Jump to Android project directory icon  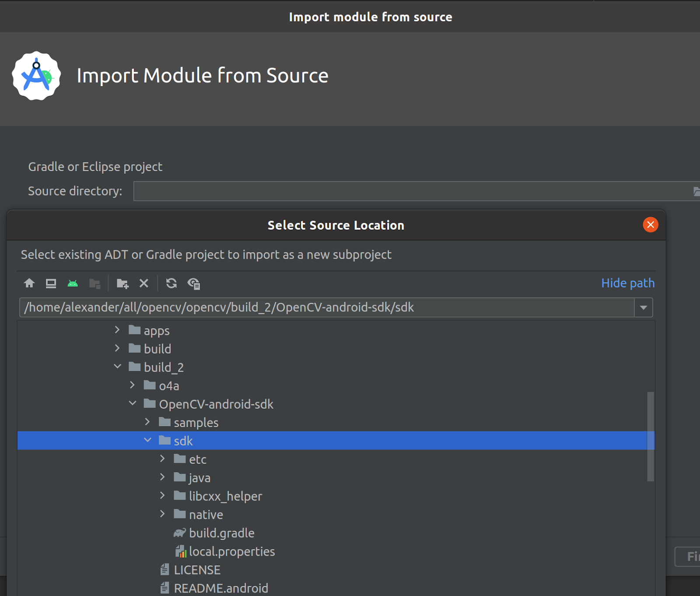pyautogui.click(x=73, y=284)
